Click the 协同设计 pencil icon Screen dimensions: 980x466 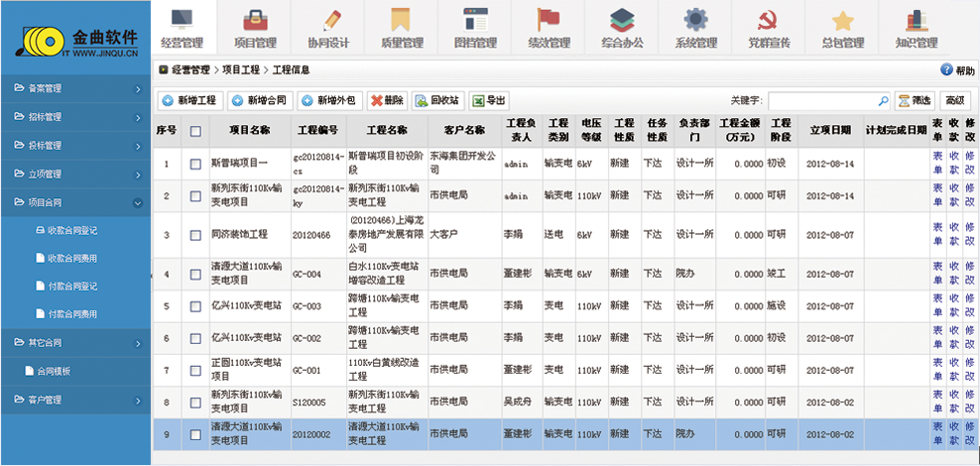pos(328,20)
